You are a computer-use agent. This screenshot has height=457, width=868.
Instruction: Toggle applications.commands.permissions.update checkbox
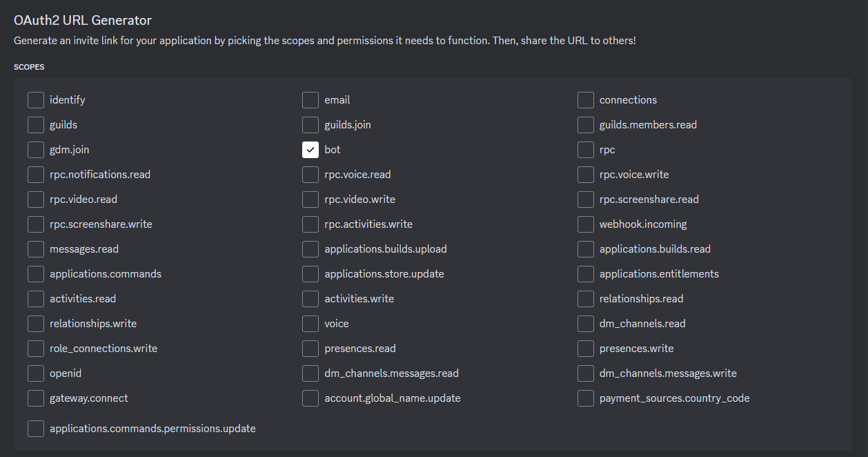click(36, 429)
